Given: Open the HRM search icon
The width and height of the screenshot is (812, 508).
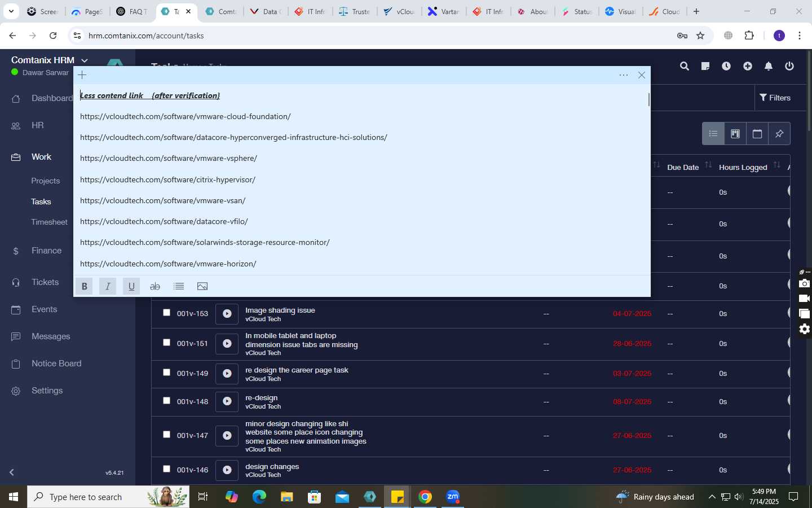Looking at the screenshot, I should pyautogui.click(x=685, y=66).
